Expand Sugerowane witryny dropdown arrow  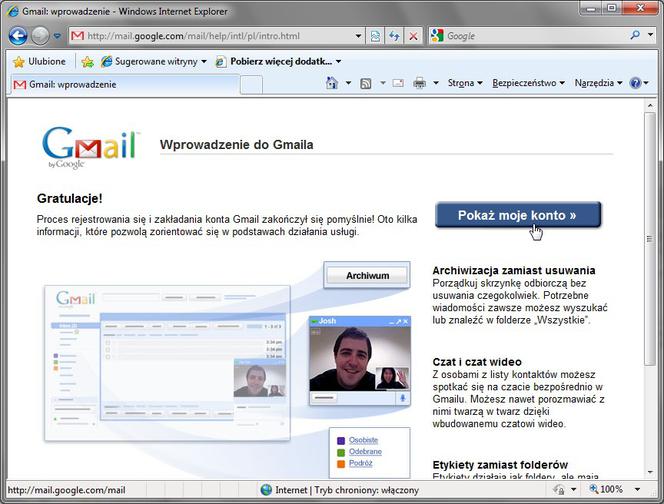pos(204,62)
